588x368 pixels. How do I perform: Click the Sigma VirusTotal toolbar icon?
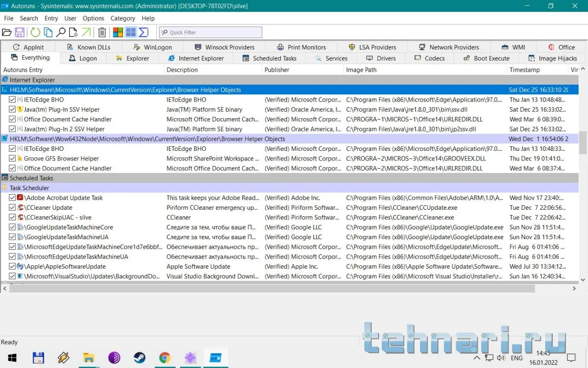[144, 32]
